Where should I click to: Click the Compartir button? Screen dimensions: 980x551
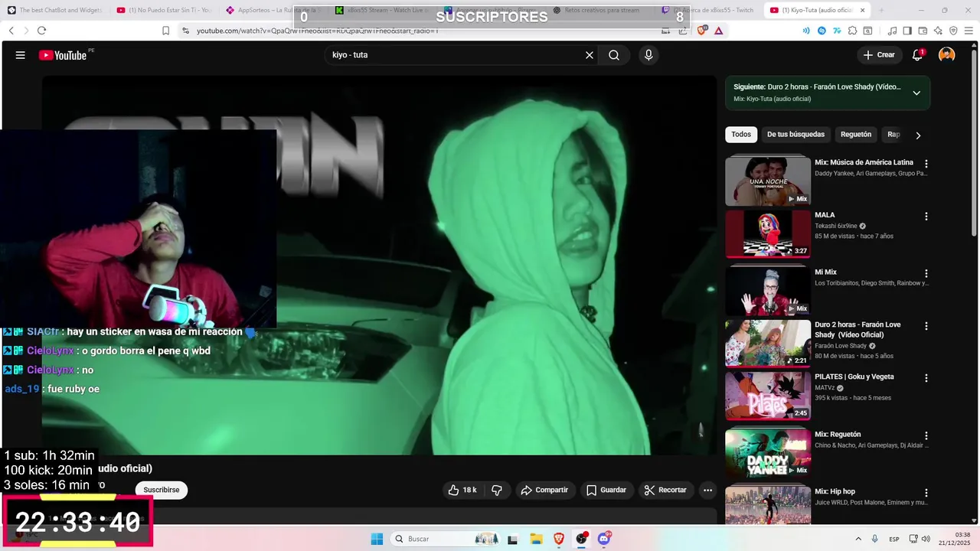[x=544, y=490]
